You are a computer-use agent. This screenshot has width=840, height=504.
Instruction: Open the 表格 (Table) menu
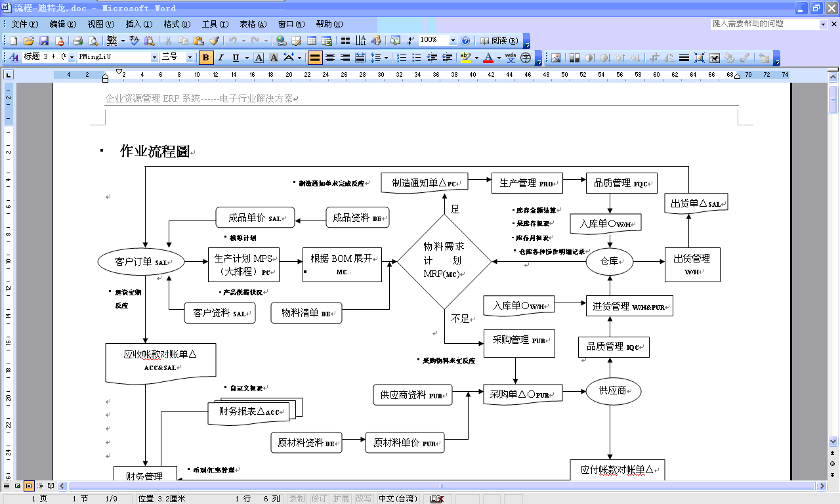[253, 24]
